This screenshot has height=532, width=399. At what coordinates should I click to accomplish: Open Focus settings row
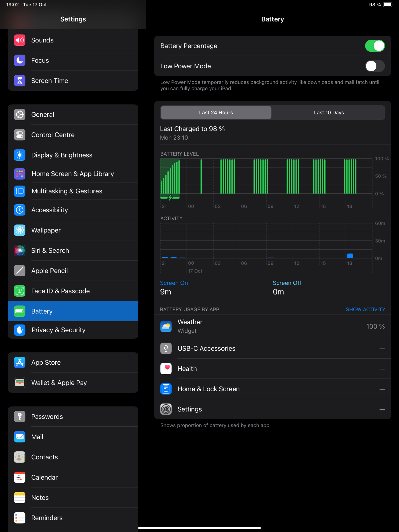point(73,60)
